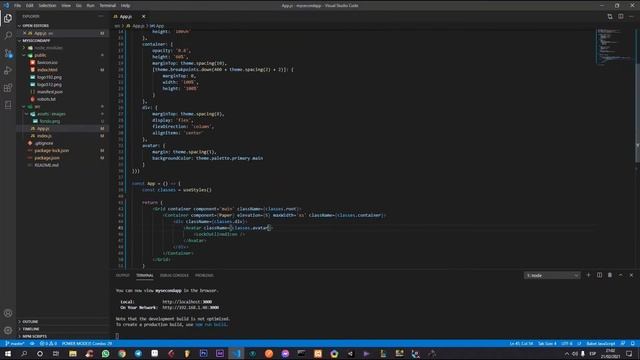Open the Explorer panel ellipsis menu
The height and width of the screenshot is (360, 640).
click(x=101, y=16)
